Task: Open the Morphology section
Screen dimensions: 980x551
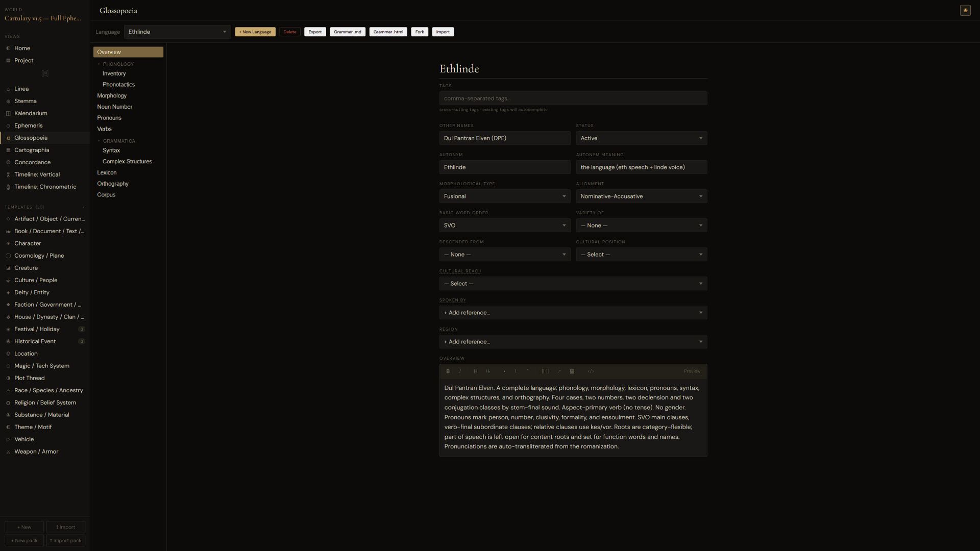Action: click(112, 96)
